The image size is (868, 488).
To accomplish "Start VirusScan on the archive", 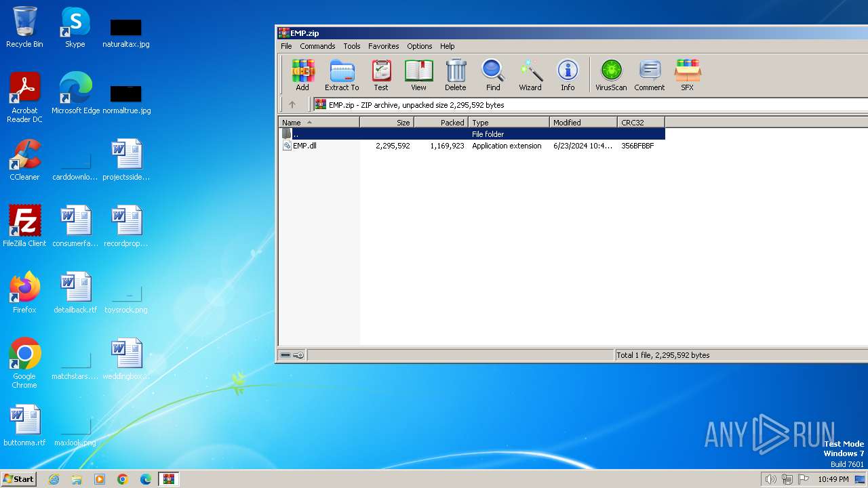I will (x=611, y=75).
